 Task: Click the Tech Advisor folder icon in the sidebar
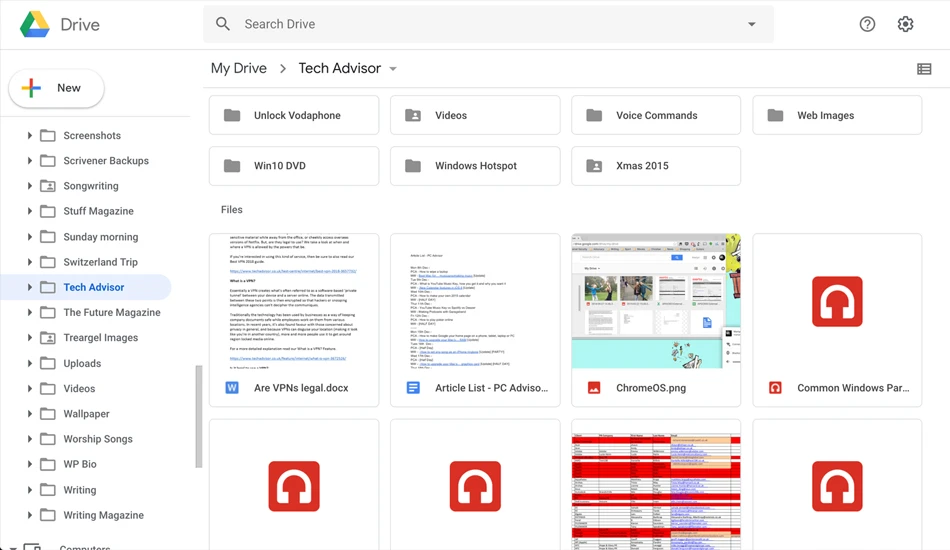coord(48,287)
